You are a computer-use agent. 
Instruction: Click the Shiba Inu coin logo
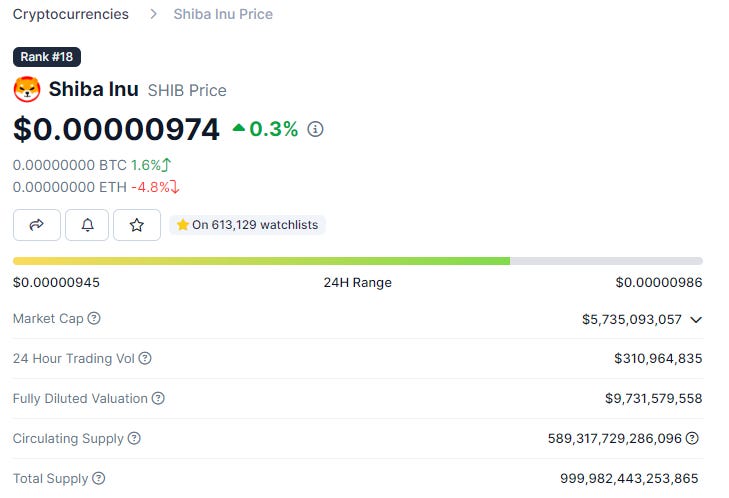(x=27, y=89)
